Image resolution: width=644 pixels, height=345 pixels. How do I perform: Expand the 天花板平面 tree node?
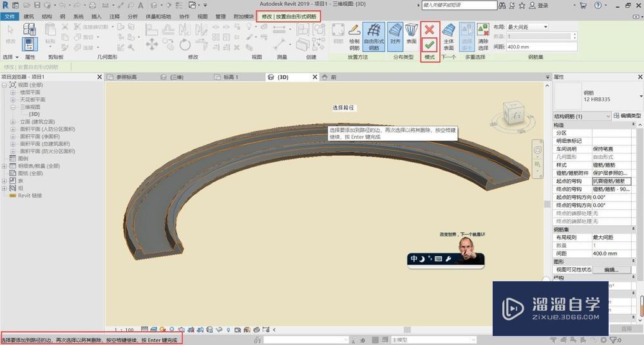pyautogui.click(x=13, y=100)
